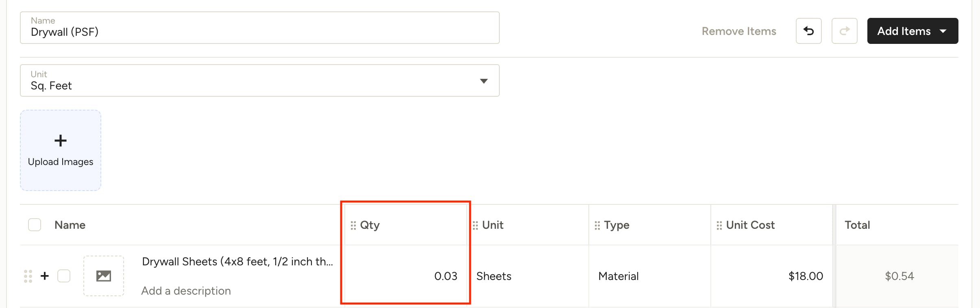
Task: Click the Drywall Sheets item name
Action: tap(237, 261)
